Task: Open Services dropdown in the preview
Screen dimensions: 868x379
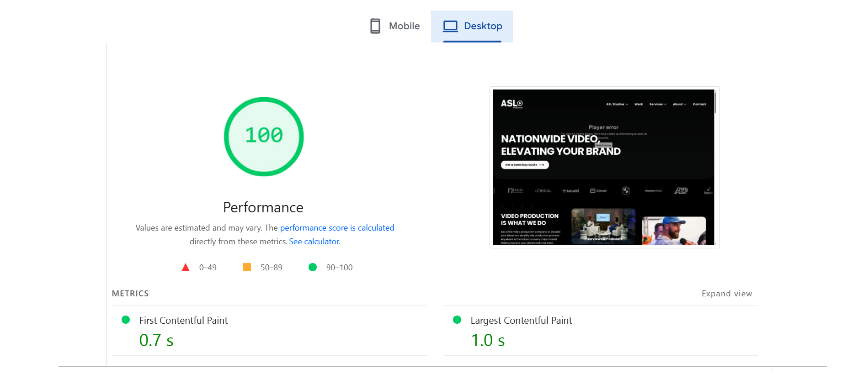Action: [657, 104]
